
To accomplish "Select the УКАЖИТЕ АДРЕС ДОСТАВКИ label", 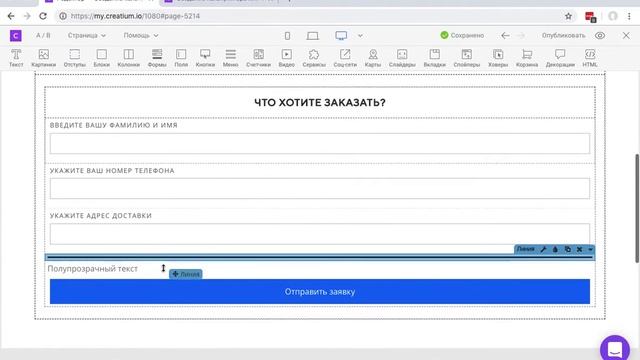I will click(100, 216).
